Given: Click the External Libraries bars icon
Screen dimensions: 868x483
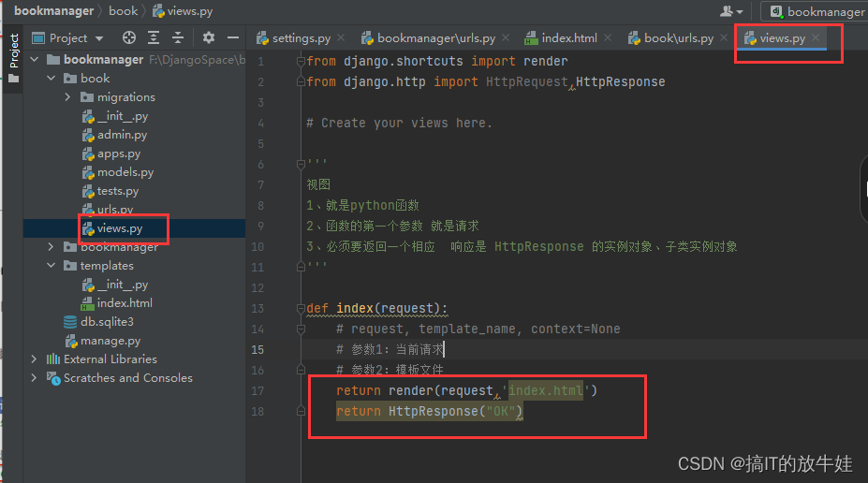Looking at the screenshot, I should pyautogui.click(x=53, y=359).
